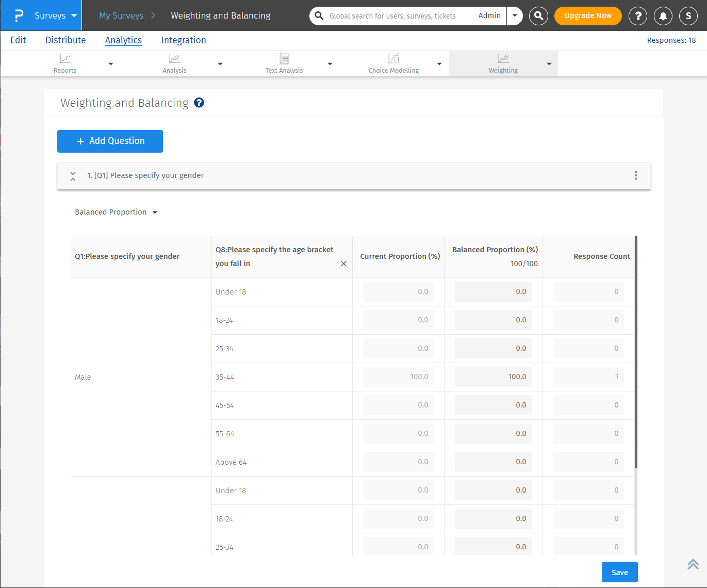Viewport: 707px width, 588px height.
Task: Click the 'Above 64' age bracket label
Action: click(231, 462)
